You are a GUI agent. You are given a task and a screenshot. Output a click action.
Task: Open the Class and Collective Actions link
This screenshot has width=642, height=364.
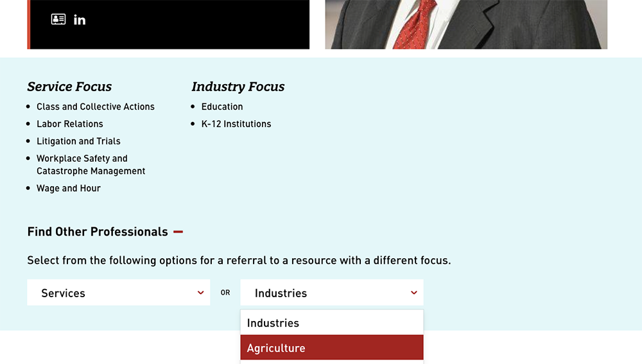click(x=96, y=107)
